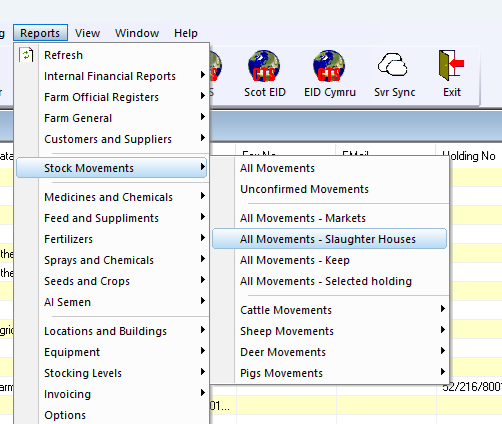Open the Window menu
The width and height of the screenshot is (502, 424).
pos(137,33)
